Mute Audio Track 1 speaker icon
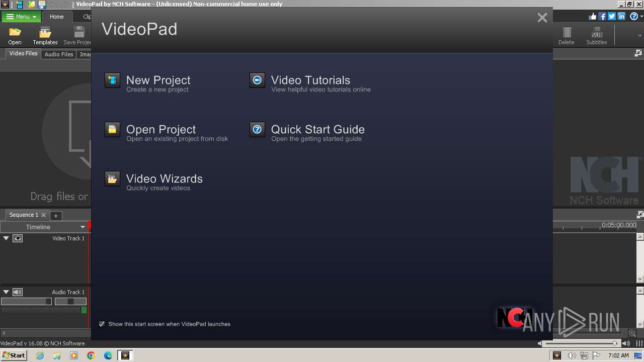 click(x=18, y=292)
